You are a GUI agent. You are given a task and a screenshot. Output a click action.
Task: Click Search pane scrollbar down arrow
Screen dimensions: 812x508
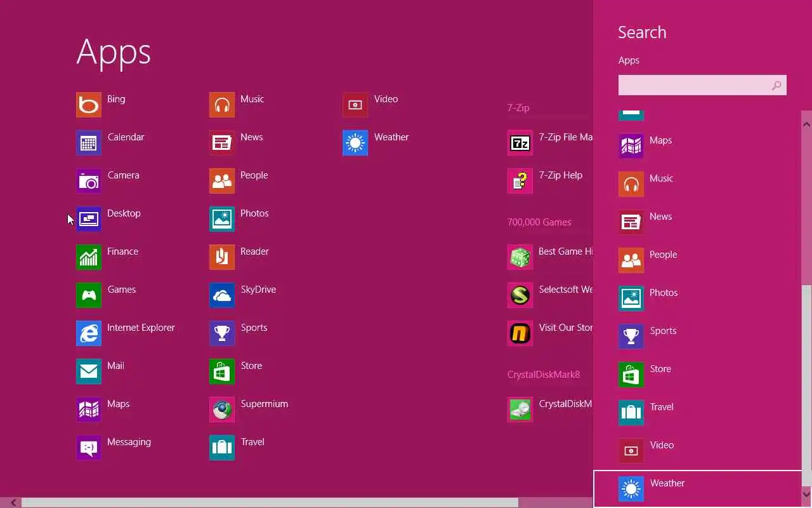[x=807, y=493]
